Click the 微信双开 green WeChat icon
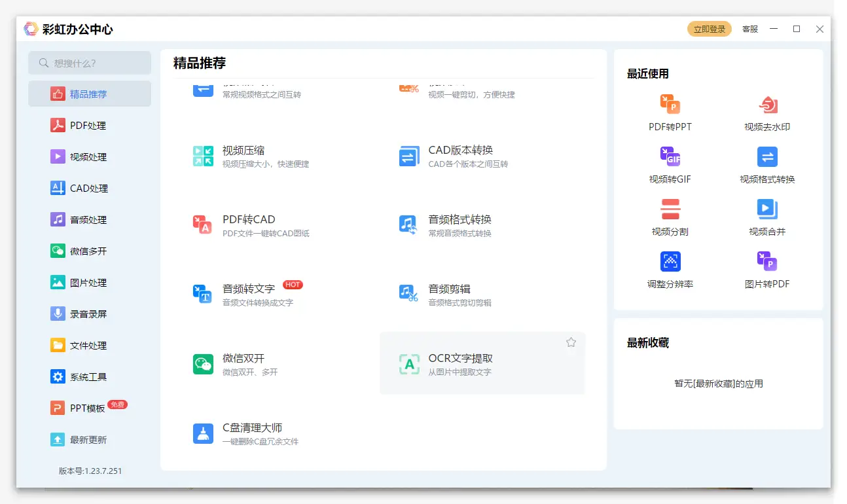847x504 pixels. pos(203,364)
